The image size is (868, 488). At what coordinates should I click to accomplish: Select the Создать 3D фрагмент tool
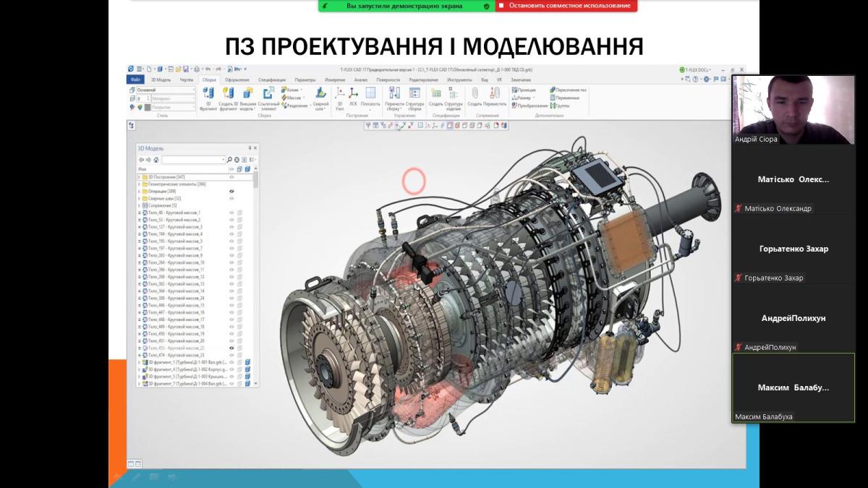[229, 93]
